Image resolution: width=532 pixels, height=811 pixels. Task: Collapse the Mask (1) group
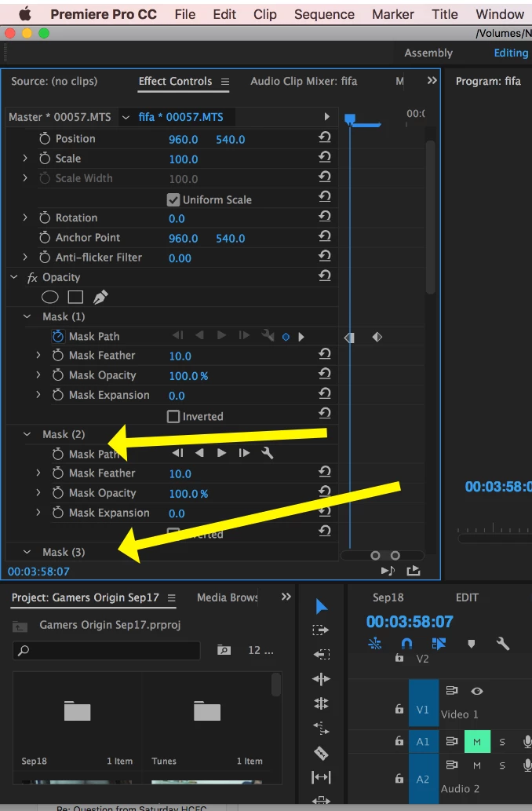point(27,316)
